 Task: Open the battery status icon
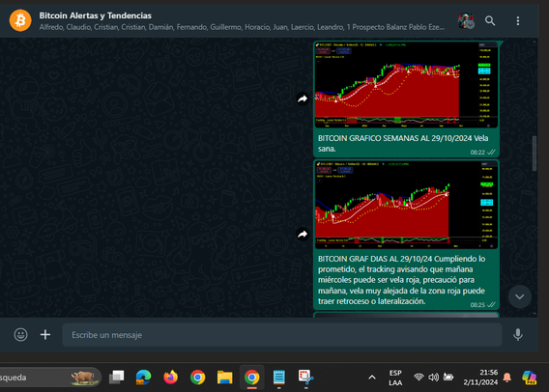(x=448, y=377)
